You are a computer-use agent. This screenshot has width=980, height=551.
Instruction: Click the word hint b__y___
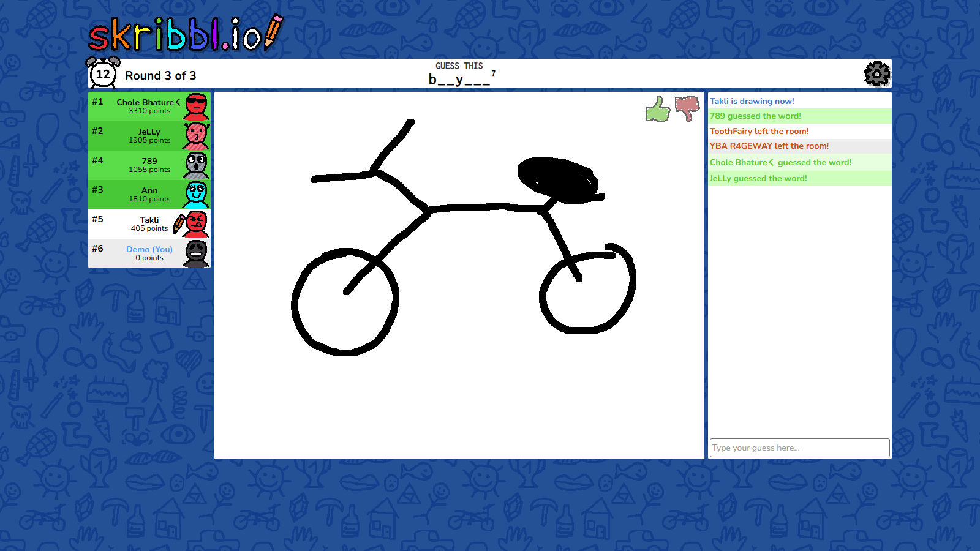coord(459,80)
